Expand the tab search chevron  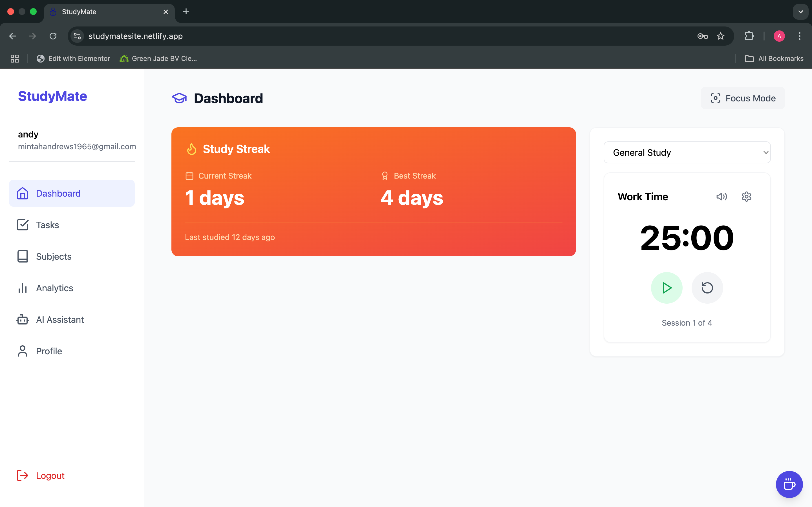click(x=801, y=12)
